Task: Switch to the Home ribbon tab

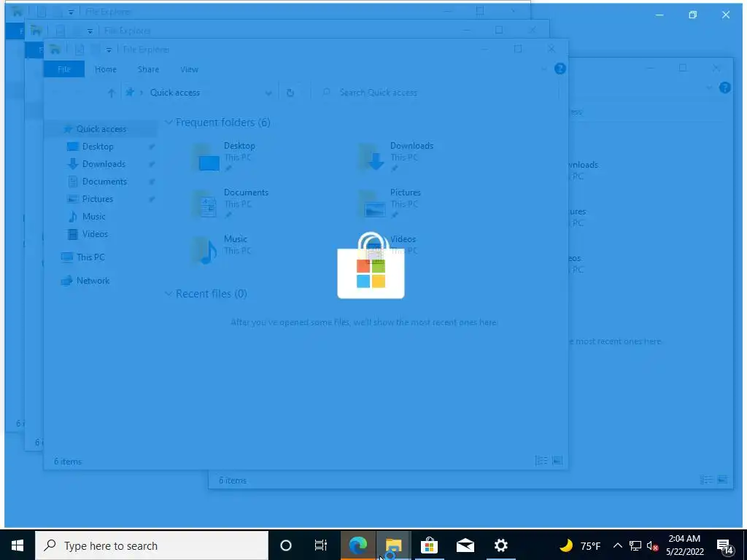Action: point(105,69)
